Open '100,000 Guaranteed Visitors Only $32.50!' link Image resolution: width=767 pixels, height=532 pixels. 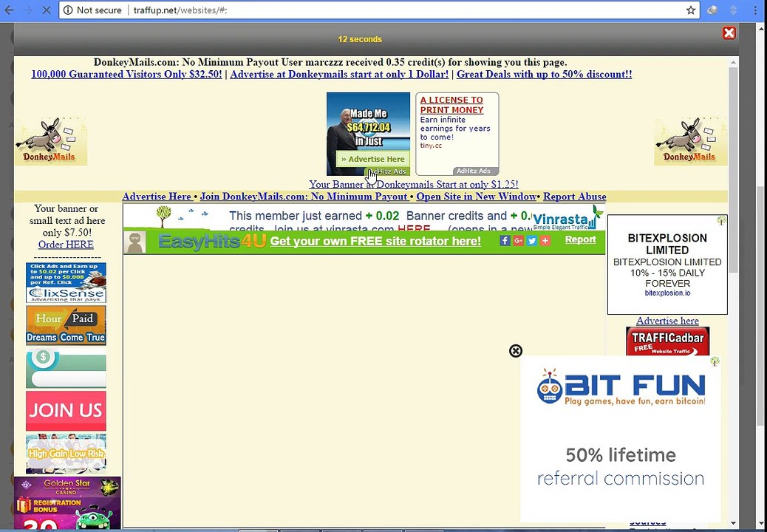(126, 75)
